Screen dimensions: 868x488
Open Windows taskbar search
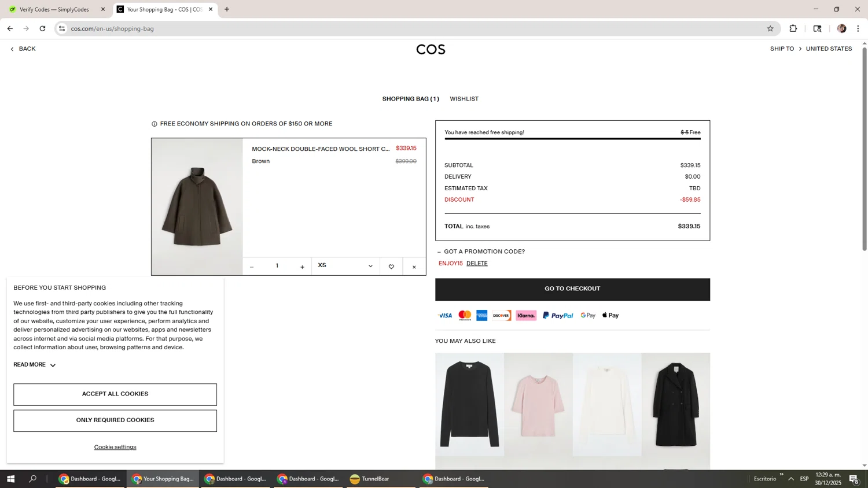tap(33, 479)
